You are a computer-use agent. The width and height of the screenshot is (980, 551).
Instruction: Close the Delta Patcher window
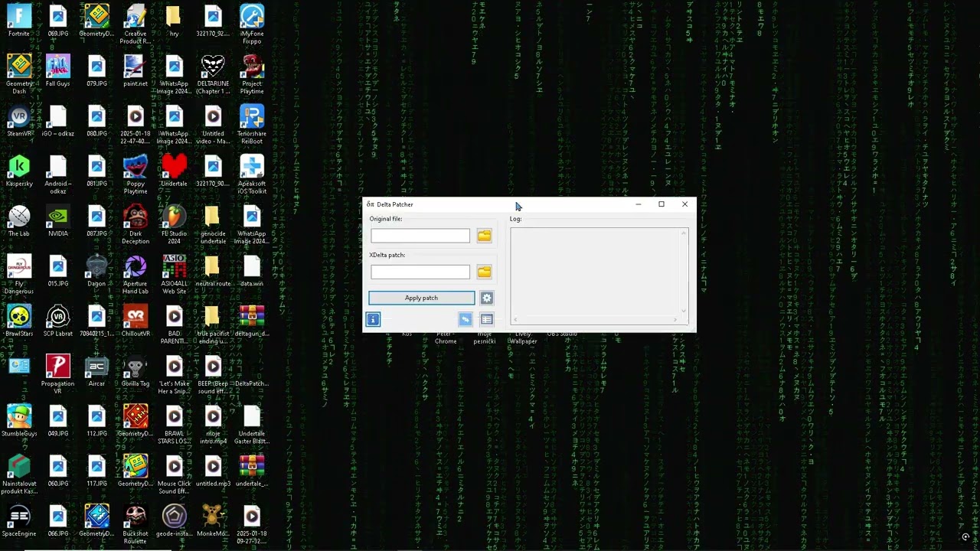[x=684, y=204]
